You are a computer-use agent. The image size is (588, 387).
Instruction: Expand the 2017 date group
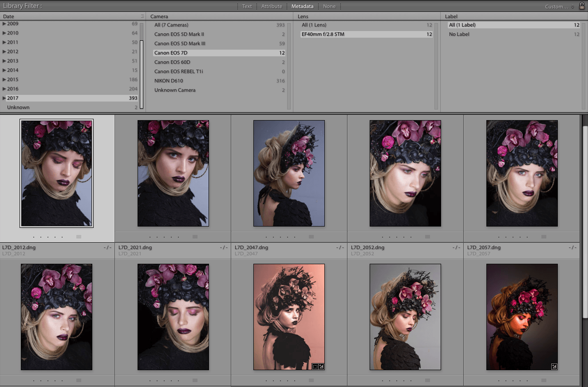(x=4, y=98)
